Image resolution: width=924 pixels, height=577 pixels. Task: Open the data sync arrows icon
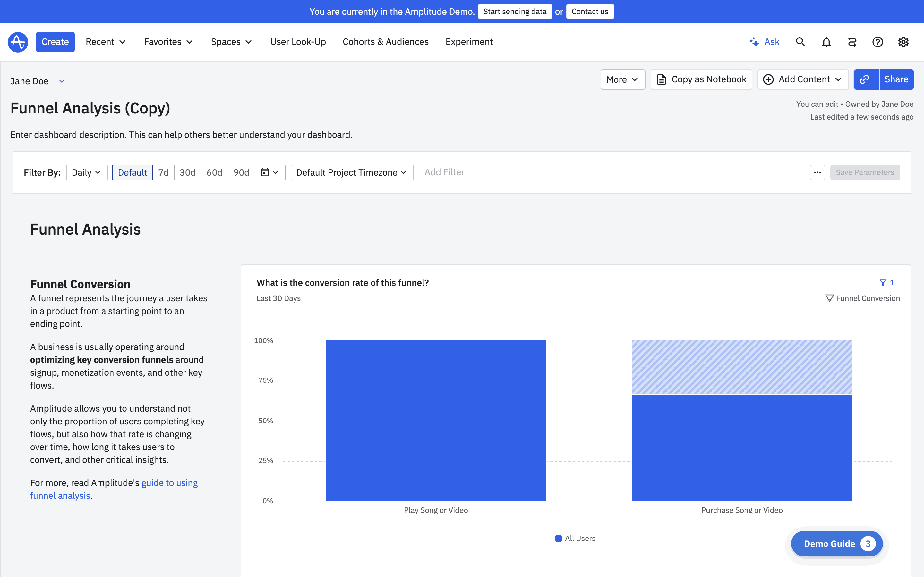(x=852, y=42)
